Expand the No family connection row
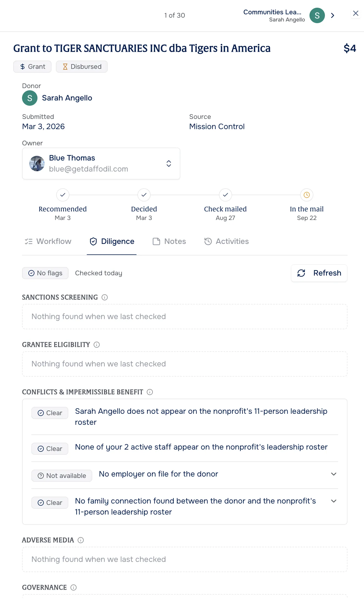364x604 pixels. [x=334, y=501]
